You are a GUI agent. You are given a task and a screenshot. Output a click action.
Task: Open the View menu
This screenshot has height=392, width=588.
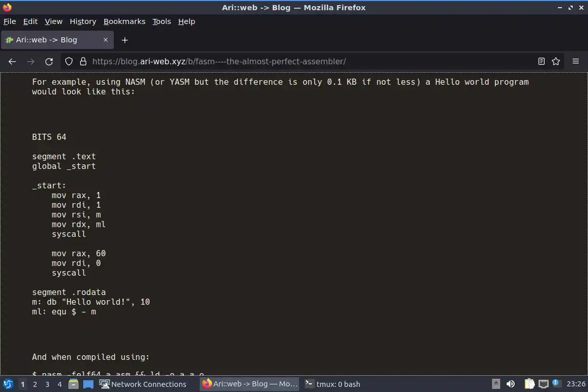pos(54,21)
